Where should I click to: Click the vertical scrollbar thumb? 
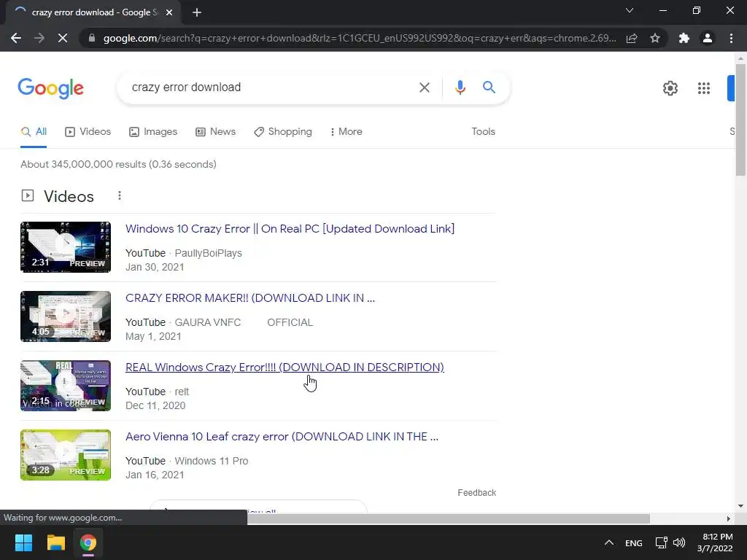(741, 120)
